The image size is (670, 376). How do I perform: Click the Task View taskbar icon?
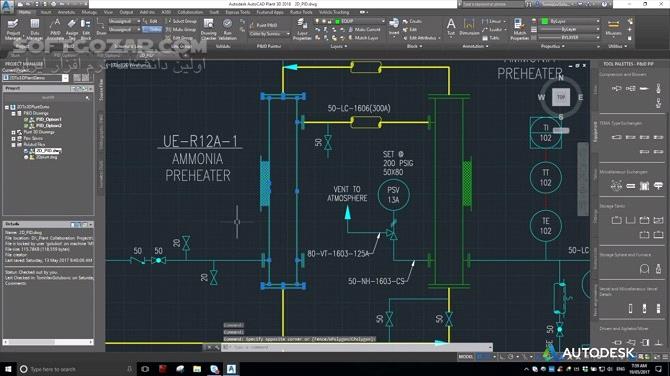145,369
